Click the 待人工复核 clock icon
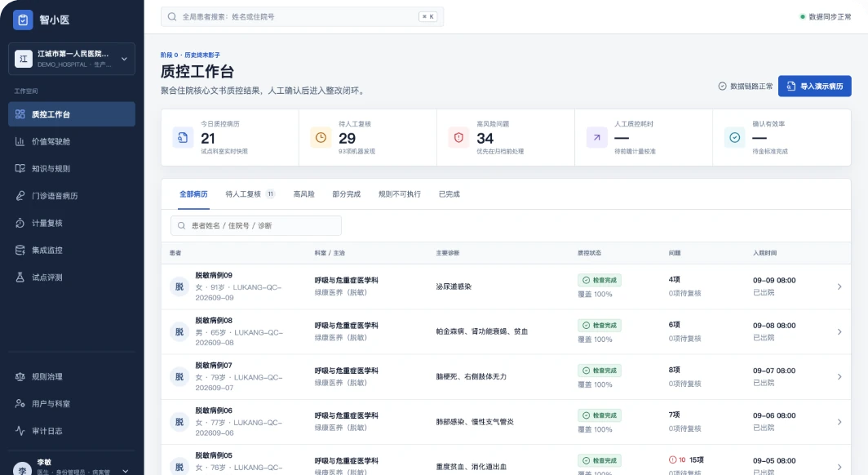 [x=321, y=137]
